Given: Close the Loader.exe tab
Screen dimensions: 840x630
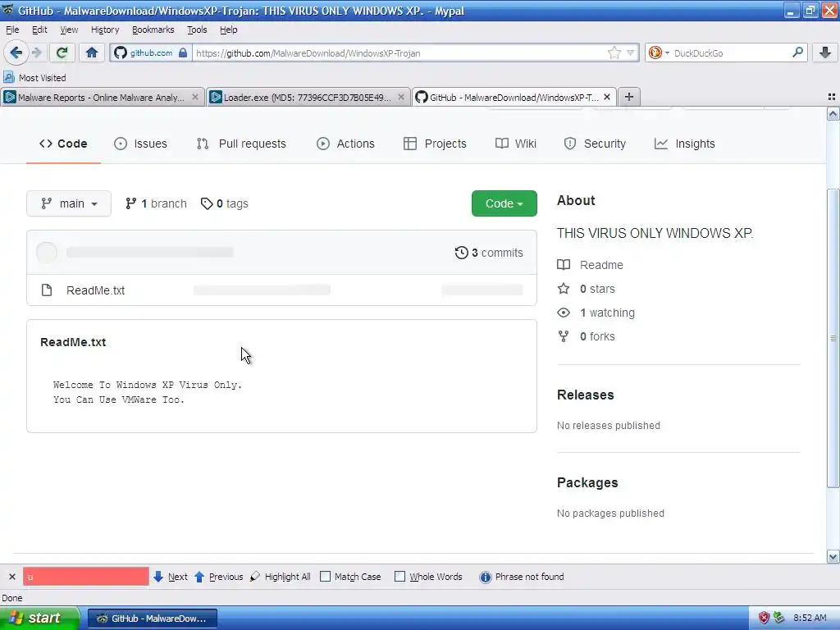Looking at the screenshot, I should [x=400, y=97].
